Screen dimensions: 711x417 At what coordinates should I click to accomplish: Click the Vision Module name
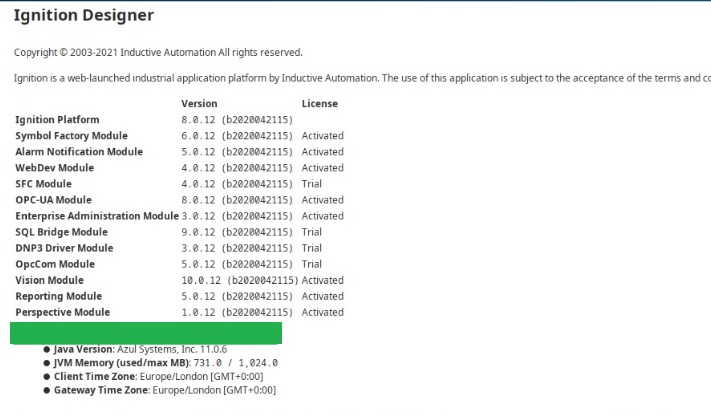(49, 281)
